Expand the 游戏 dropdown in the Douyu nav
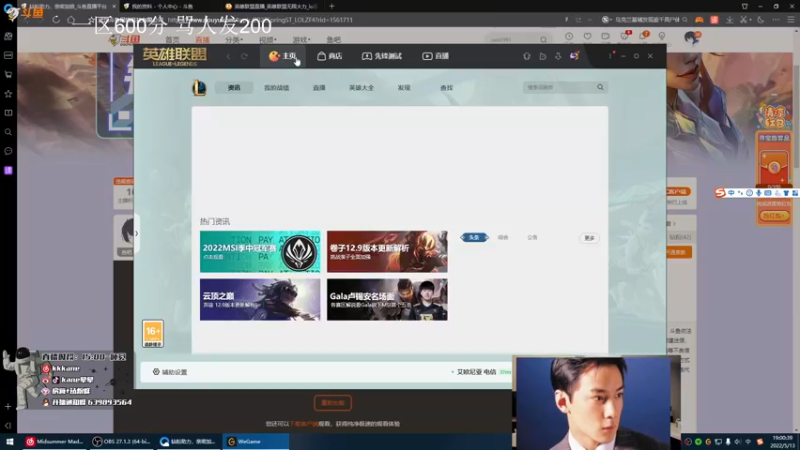The image size is (800, 450). (x=301, y=40)
